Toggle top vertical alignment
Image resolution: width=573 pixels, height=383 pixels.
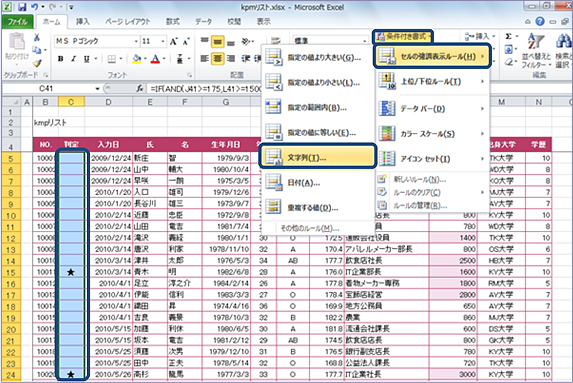[205, 41]
